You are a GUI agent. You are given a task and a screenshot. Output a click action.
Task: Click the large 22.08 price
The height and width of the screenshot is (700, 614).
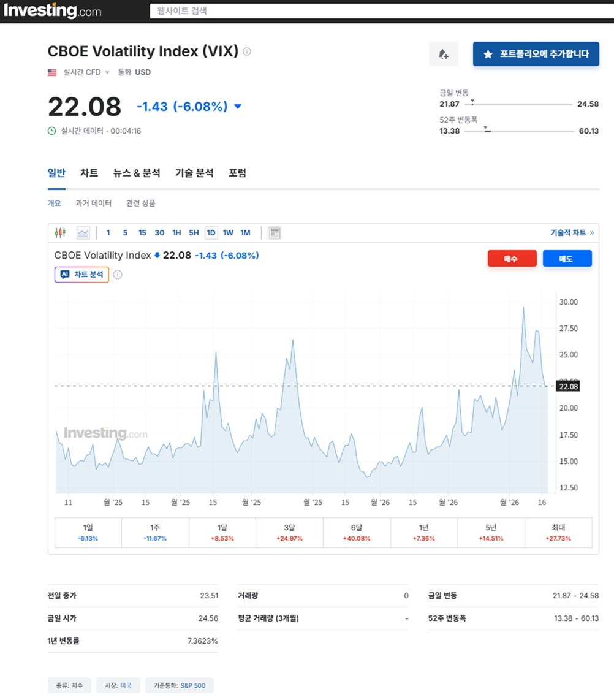85,107
